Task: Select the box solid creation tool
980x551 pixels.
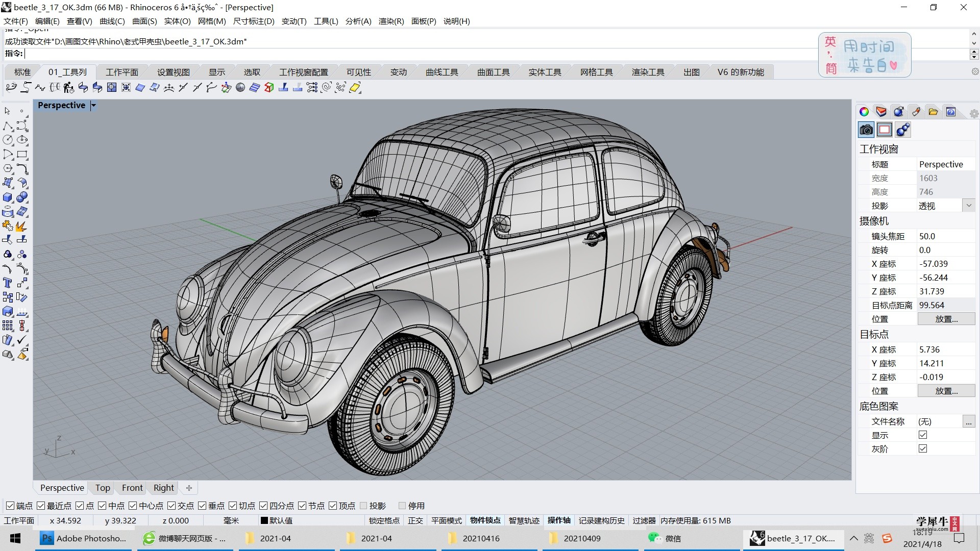Action: click(x=8, y=197)
